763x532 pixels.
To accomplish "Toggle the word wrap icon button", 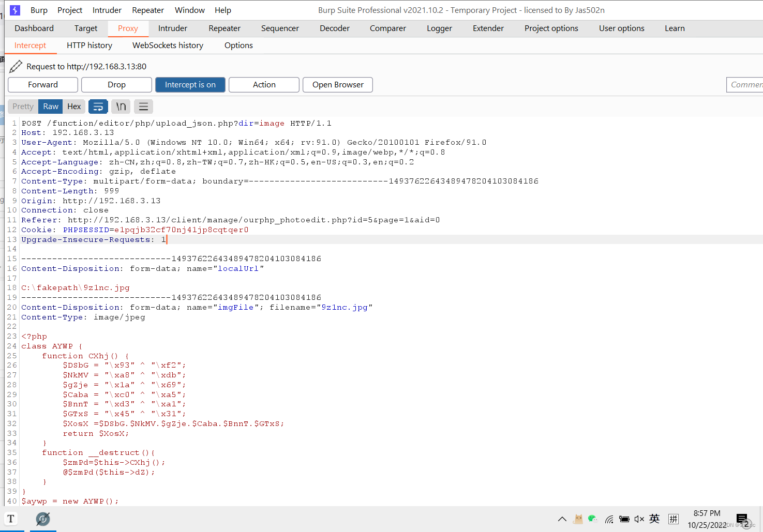I will tap(98, 107).
